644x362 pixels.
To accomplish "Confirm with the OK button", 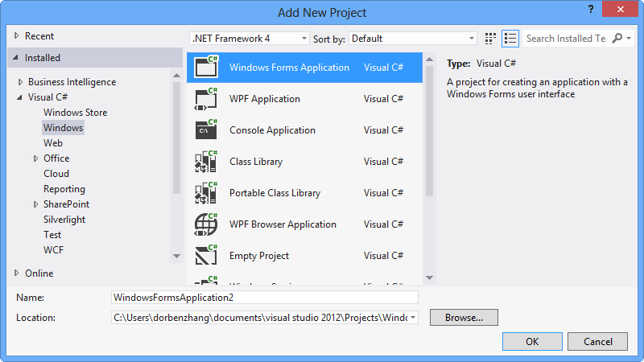I will (532, 341).
